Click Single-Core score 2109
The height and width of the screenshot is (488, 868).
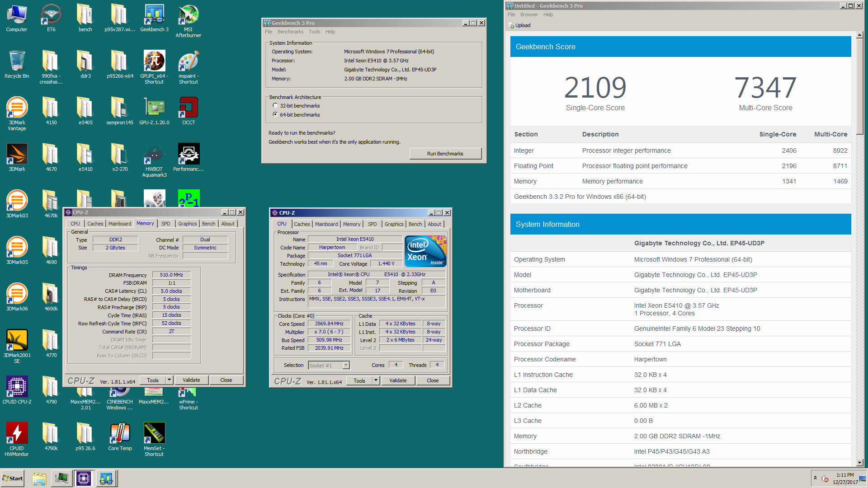pos(595,87)
